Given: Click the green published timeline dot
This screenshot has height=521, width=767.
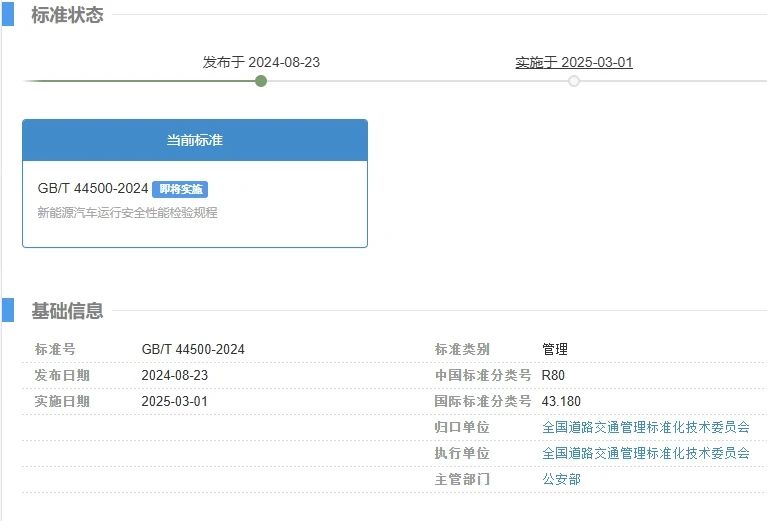Looking at the screenshot, I should (261, 81).
